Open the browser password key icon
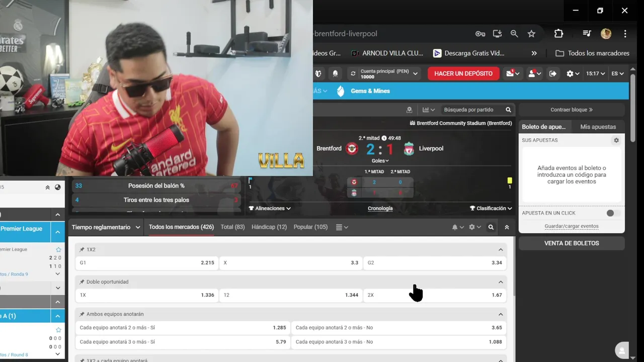 point(480,34)
